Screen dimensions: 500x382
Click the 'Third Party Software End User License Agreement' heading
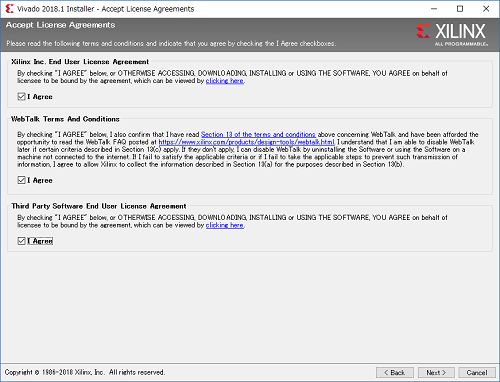tap(99, 206)
